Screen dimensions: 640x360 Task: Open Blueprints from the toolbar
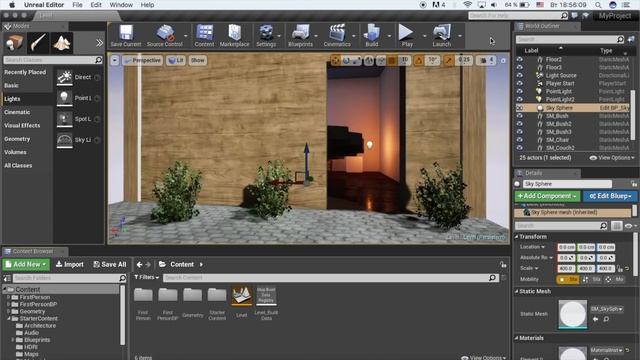[300, 36]
